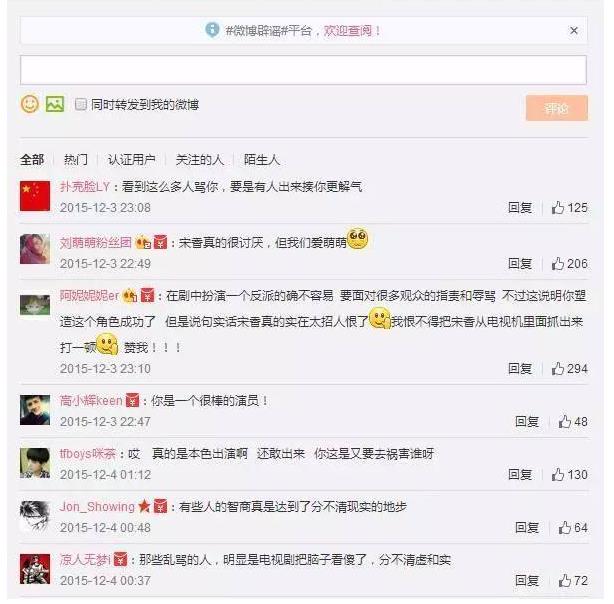The height and width of the screenshot is (604, 614).
Task: Open 刘萌萌粉丝团 user profile
Action: 96,243
